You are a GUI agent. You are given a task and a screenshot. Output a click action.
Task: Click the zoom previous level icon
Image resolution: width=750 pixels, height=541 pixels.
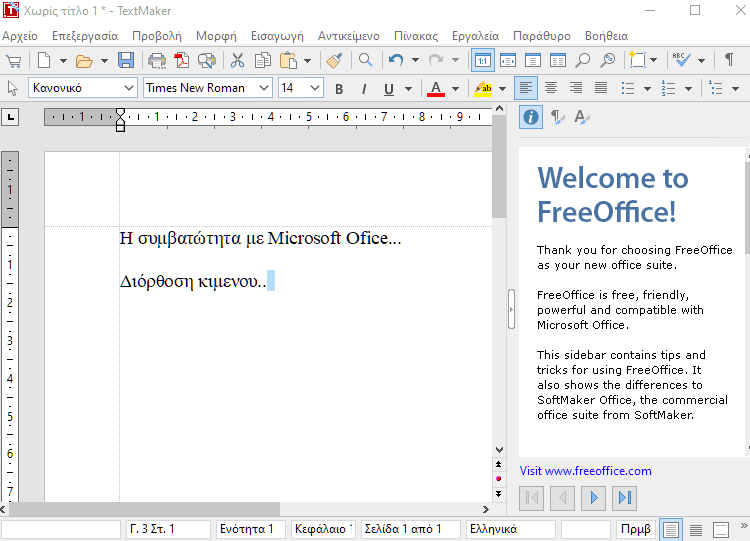[x=608, y=61]
